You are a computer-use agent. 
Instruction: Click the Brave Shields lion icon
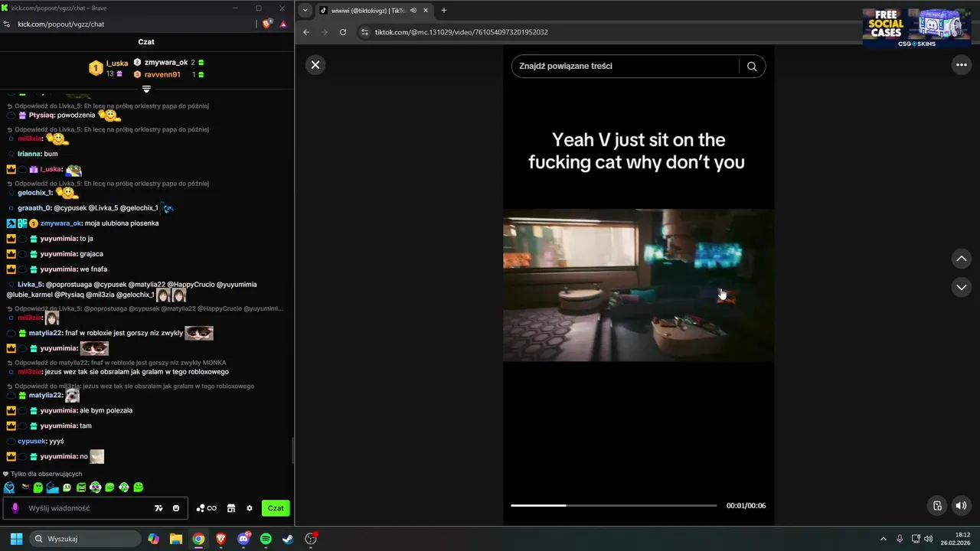click(x=267, y=24)
